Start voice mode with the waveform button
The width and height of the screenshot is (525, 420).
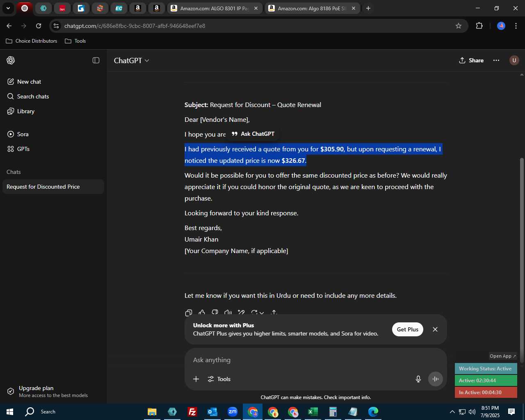436,379
